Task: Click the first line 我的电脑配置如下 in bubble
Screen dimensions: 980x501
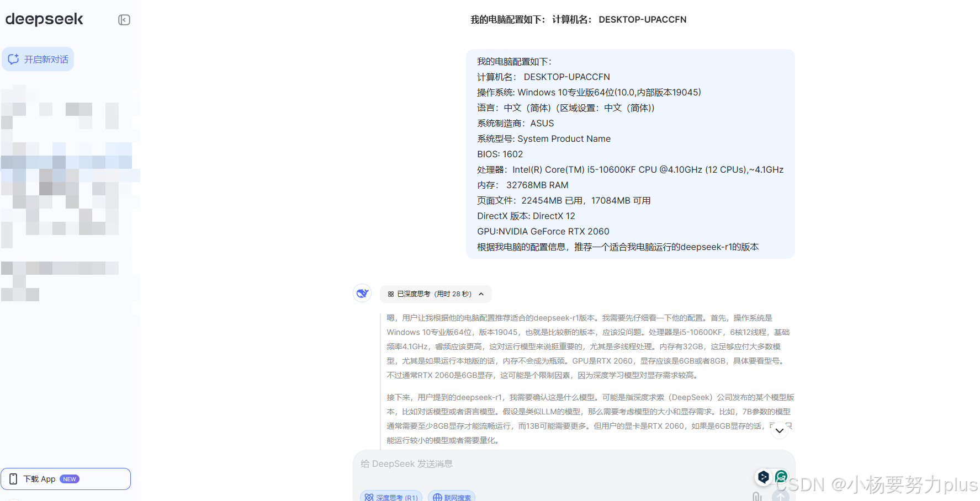Action: point(515,61)
